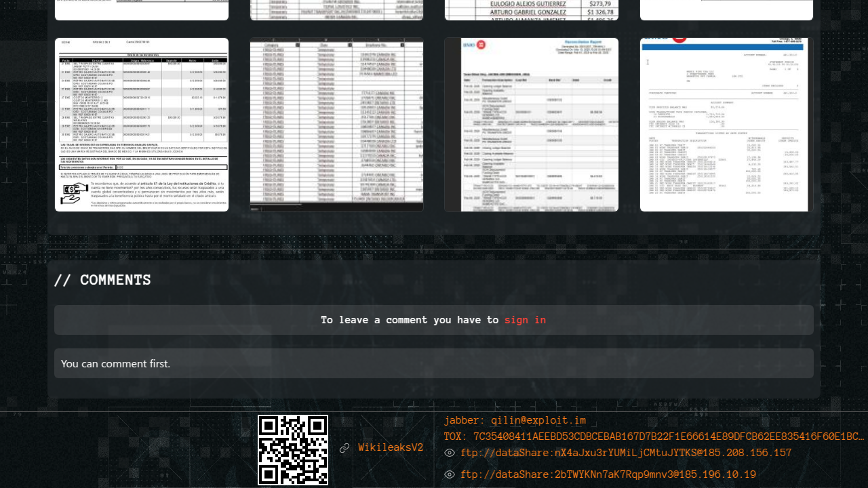Open the account statement thumbnail with blue header
This screenshot has height=488, width=868.
click(x=726, y=125)
